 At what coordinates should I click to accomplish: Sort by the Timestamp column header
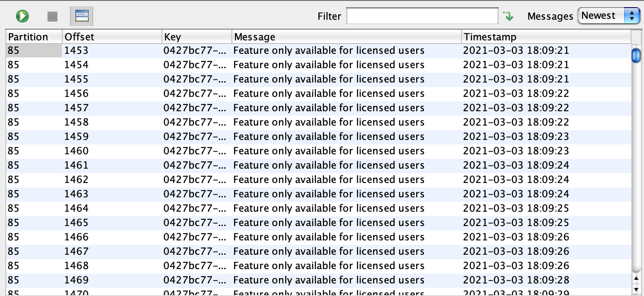(x=545, y=37)
